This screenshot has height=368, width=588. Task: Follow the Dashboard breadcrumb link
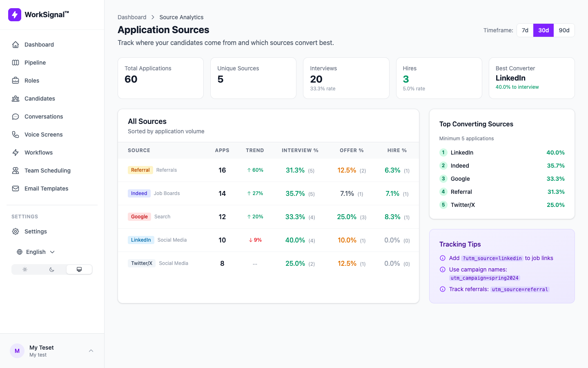click(132, 17)
